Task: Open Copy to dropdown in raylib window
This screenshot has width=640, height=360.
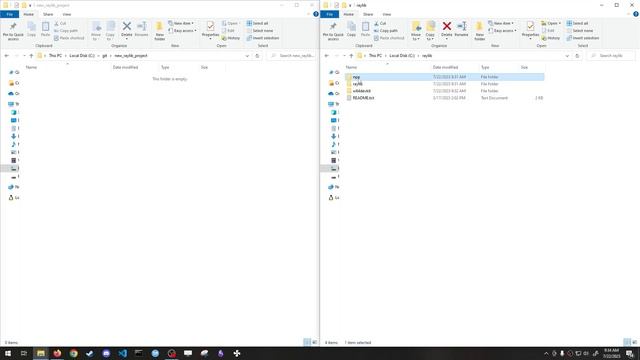Action: [x=430, y=31]
